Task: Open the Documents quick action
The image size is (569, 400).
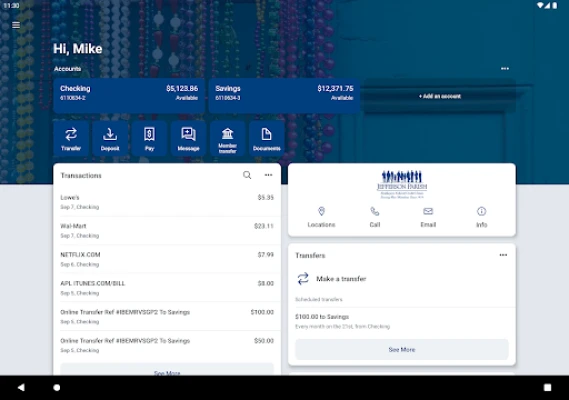Action: (x=267, y=139)
